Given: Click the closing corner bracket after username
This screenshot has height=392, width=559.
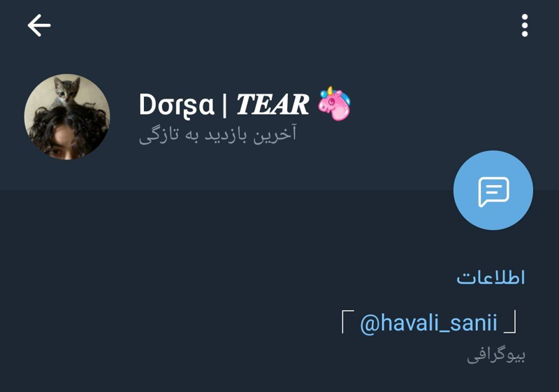Looking at the screenshot, I should point(510,321).
